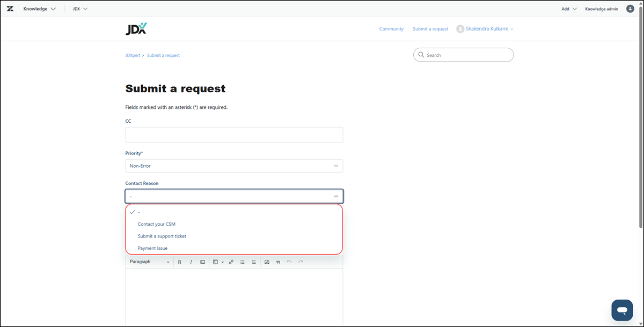
Task: Insert a bulleted list
Action: pyautogui.click(x=243, y=262)
